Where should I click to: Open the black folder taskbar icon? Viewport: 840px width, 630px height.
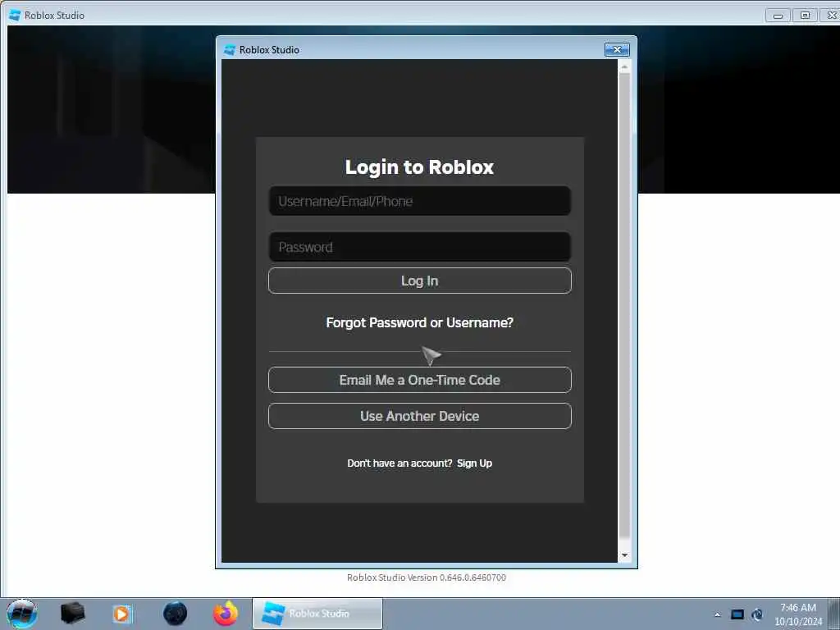72,614
